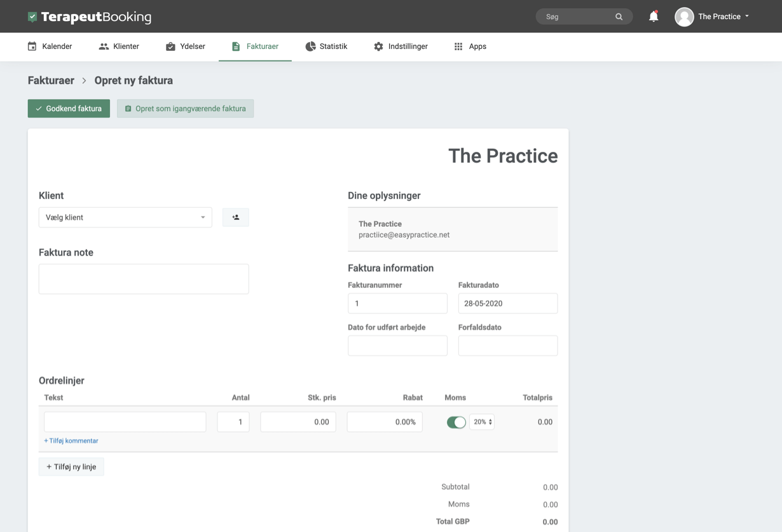Image resolution: width=782 pixels, height=532 pixels.
Task: Click the Fakturaer breadcrumb link
Action: pos(51,81)
